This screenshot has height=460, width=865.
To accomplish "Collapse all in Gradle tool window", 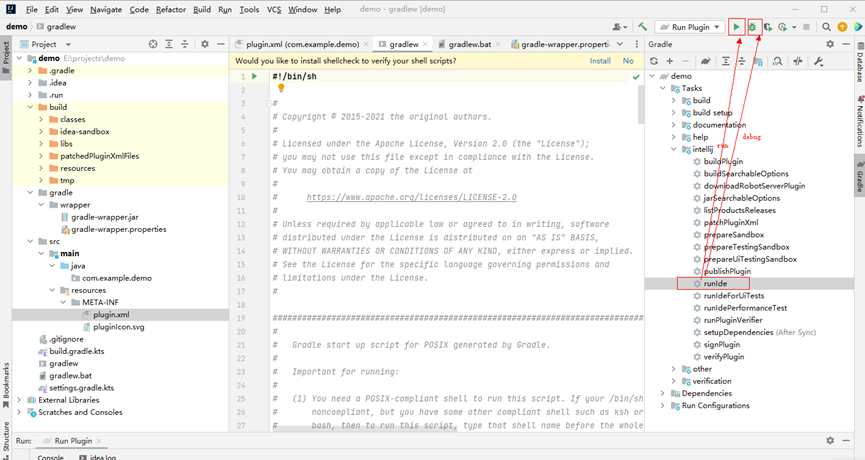I will 742,61.
